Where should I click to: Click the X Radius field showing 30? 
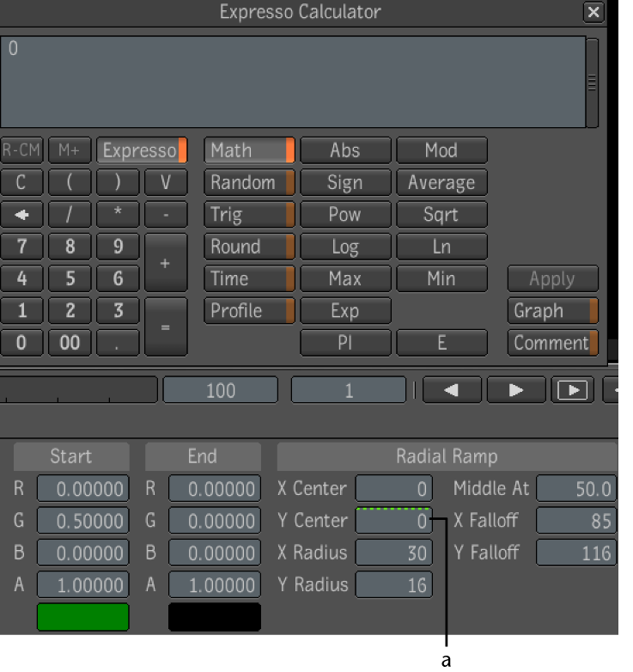tap(394, 553)
